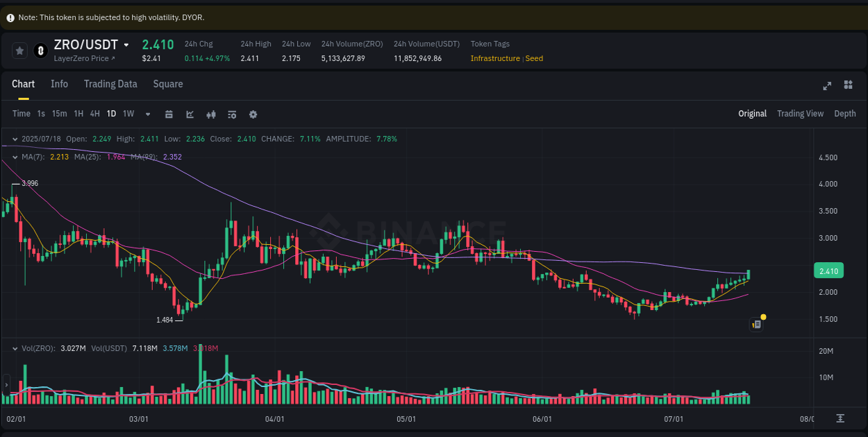868x437 pixels.
Task: Click the order book icon near the chart
Action: point(756,324)
